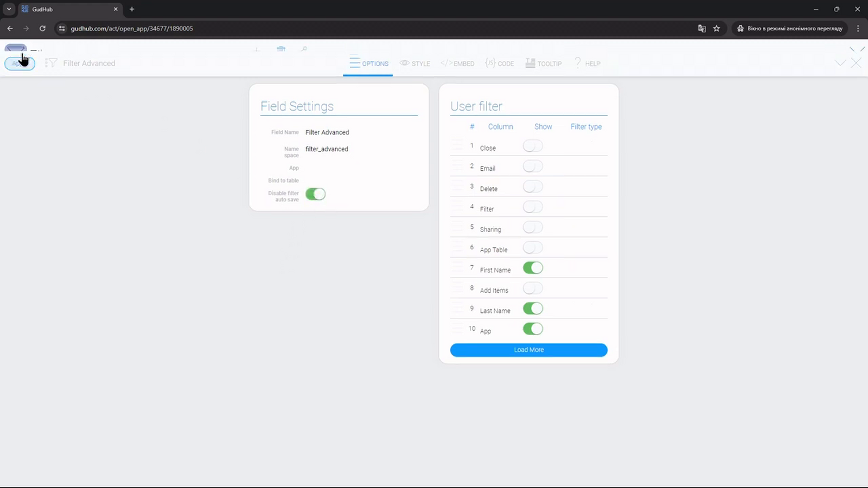Screen dimensions: 868x488
Task: Open the browser three-dot menu
Action: pyautogui.click(x=858, y=28)
